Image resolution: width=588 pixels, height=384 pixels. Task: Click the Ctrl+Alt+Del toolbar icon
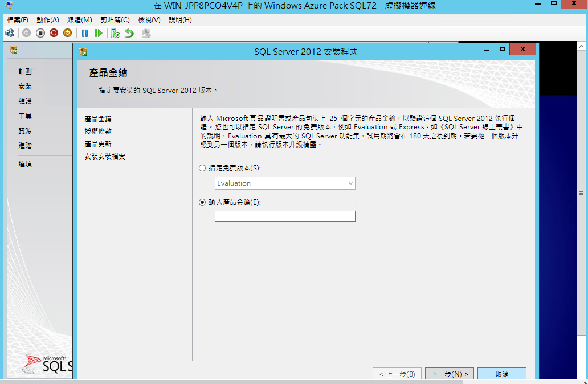(x=10, y=34)
